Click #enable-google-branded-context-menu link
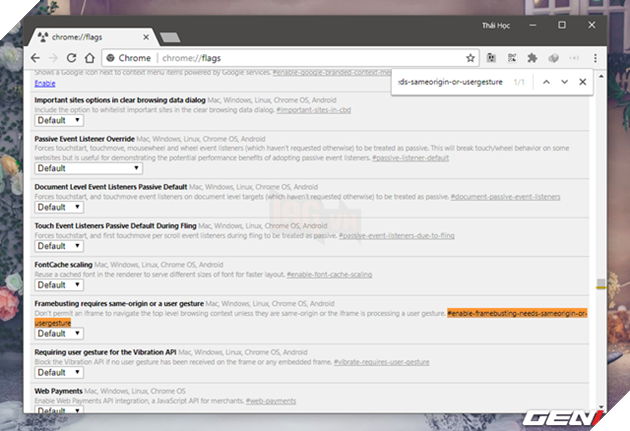This screenshot has height=431, width=630. tap(332, 73)
